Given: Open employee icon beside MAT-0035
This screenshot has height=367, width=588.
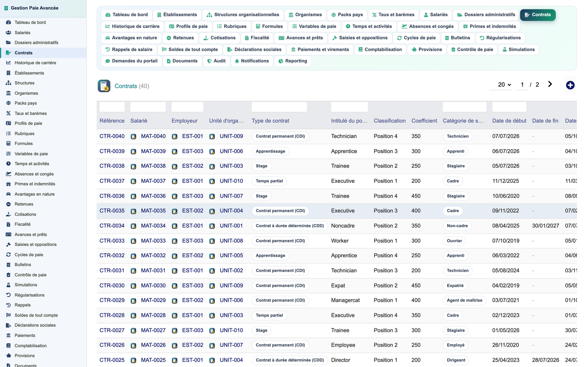Looking at the screenshot, I should tap(133, 211).
